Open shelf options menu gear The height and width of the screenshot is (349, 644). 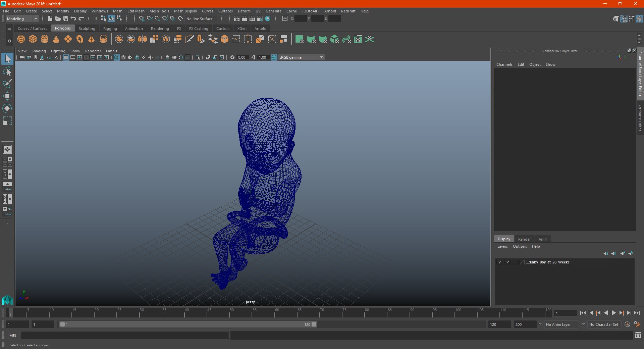[x=9, y=41]
